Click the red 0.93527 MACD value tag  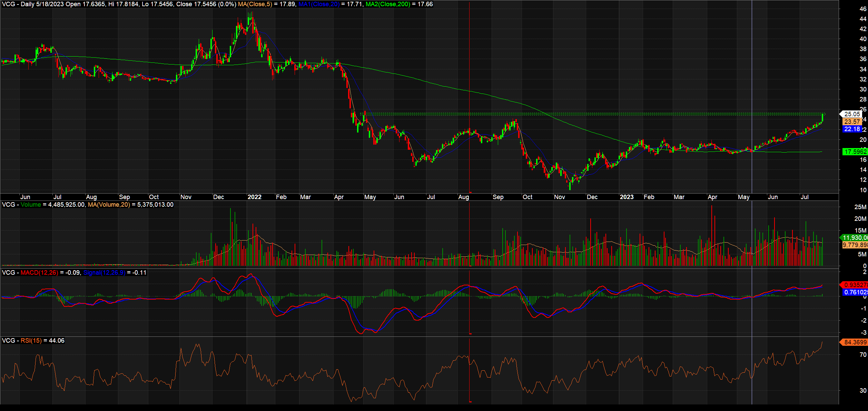tap(855, 285)
